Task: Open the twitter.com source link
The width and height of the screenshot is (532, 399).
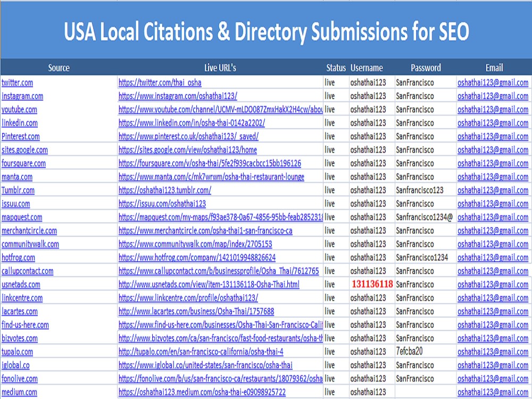Action: coord(18,82)
